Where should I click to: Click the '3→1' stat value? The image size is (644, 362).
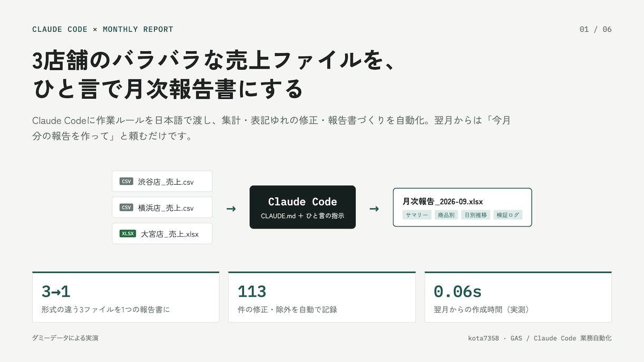(x=56, y=292)
